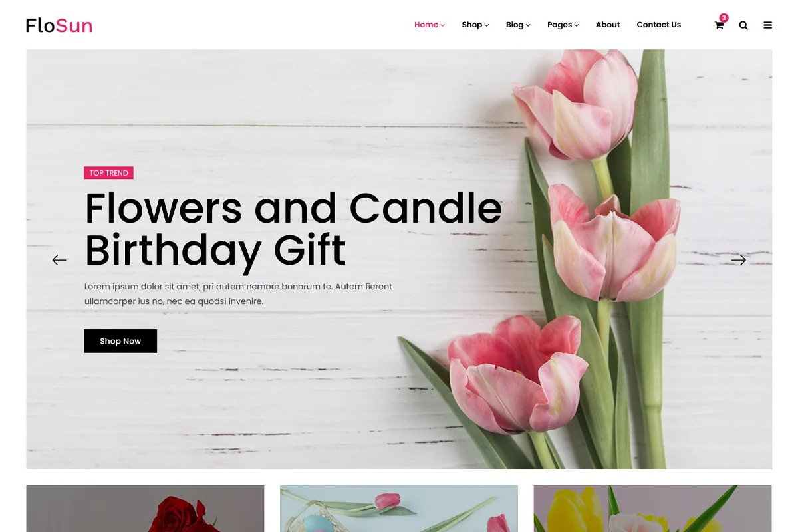Expand the Shop dropdown menu

click(x=475, y=25)
